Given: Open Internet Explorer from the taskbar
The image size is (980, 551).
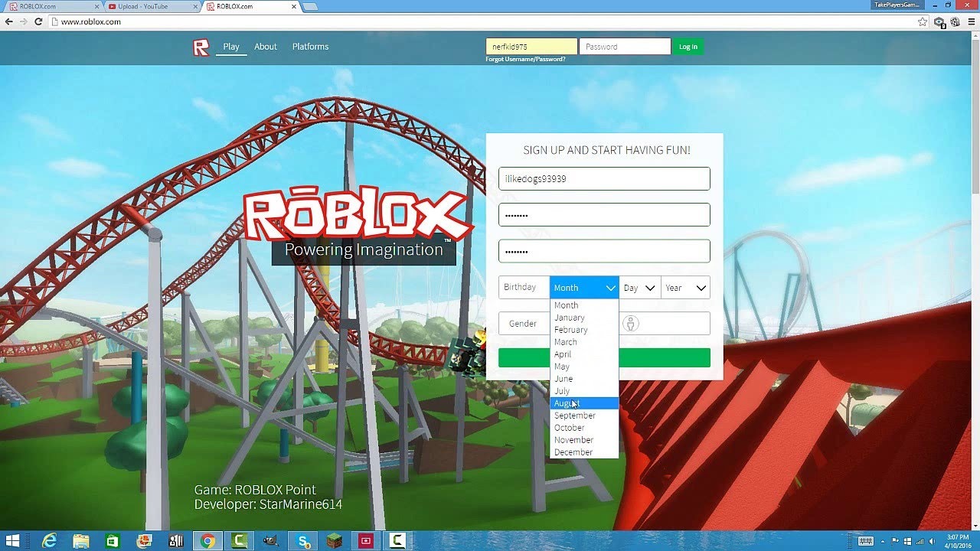Looking at the screenshot, I should pos(50,541).
